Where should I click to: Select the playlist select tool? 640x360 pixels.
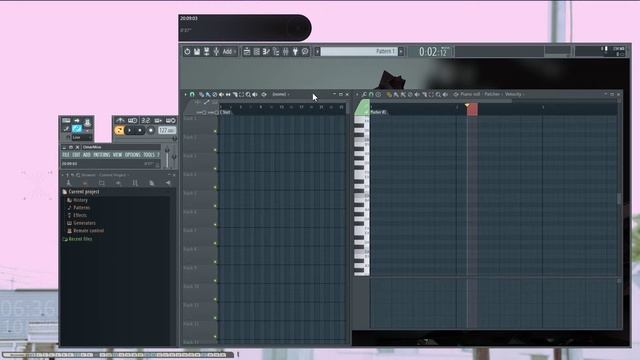click(x=241, y=95)
